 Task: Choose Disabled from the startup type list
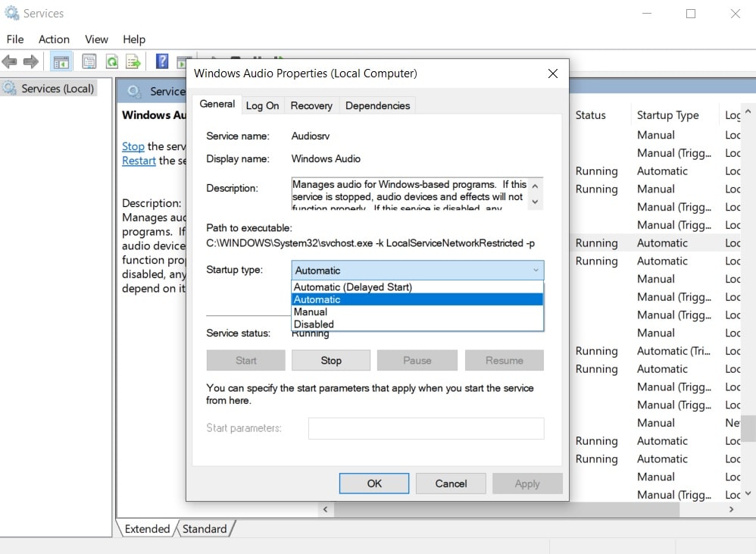click(417, 324)
